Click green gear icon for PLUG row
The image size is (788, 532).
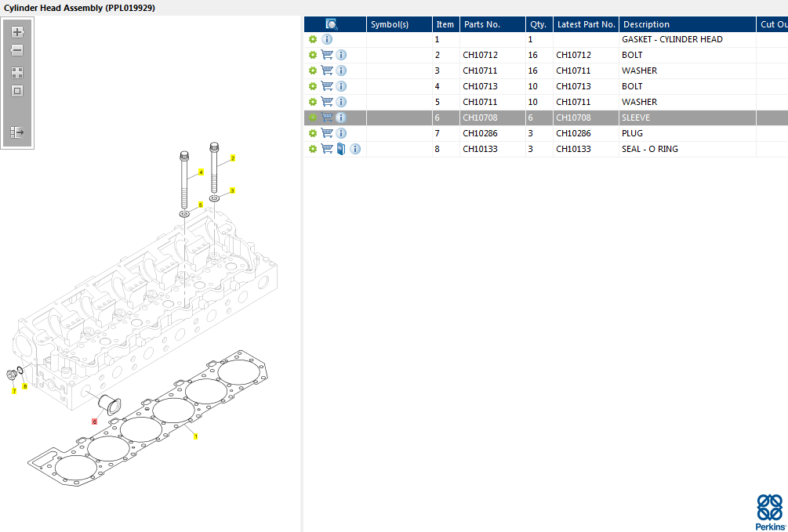[x=313, y=133]
